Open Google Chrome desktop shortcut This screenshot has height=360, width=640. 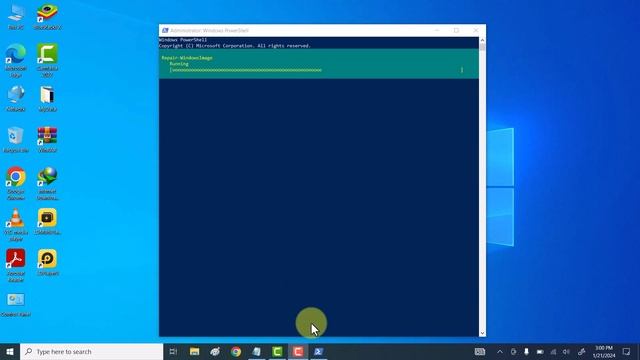click(x=16, y=184)
